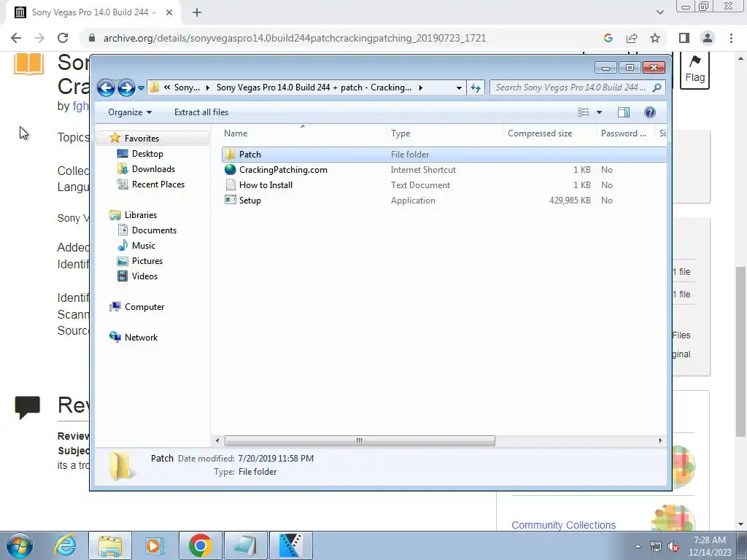Click the horizontal scrollbar thumb in file list
This screenshot has width=747, height=560.
pyautogui.click(x=360, y=440)
